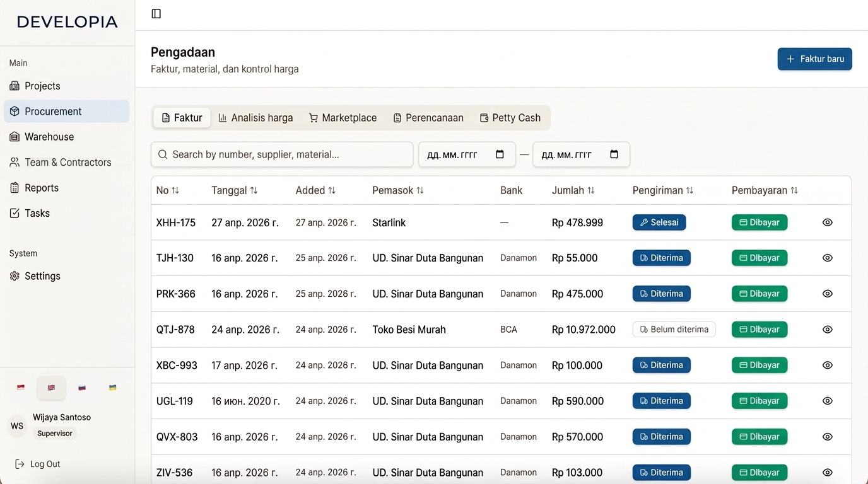Viewport: 868px width, 484px height.
Task: Go to the Reports page
Action: 67,188
